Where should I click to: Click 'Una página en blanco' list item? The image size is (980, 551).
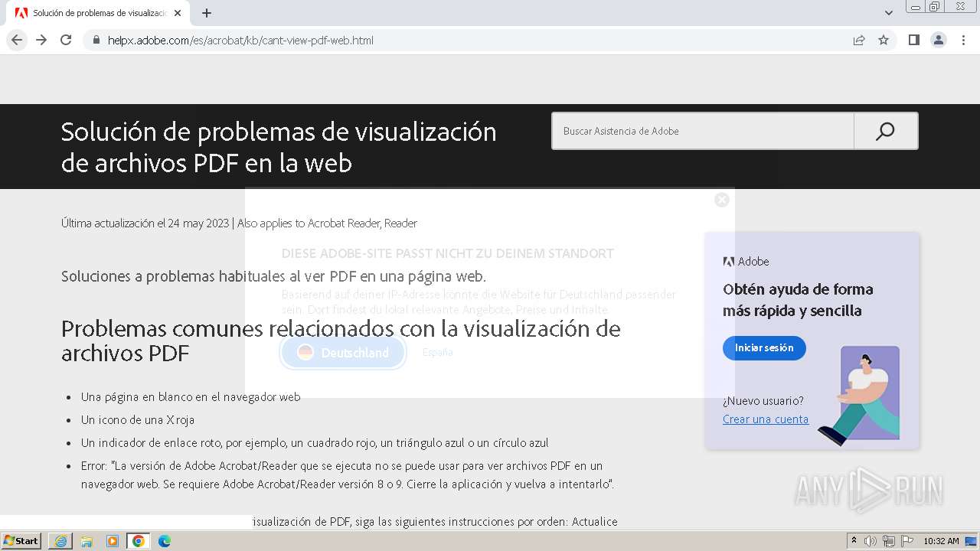pyautogui.click(x=191, y=396)
